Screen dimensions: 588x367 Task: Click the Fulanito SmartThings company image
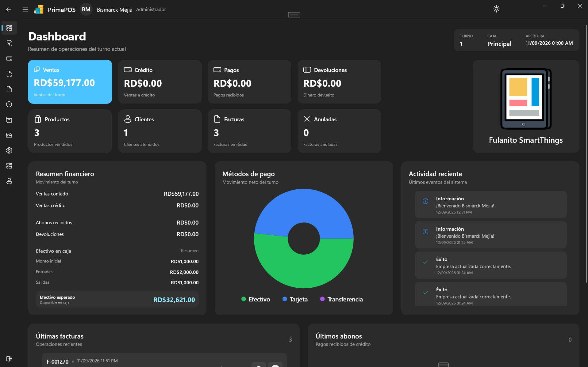[x=526, y=99]
